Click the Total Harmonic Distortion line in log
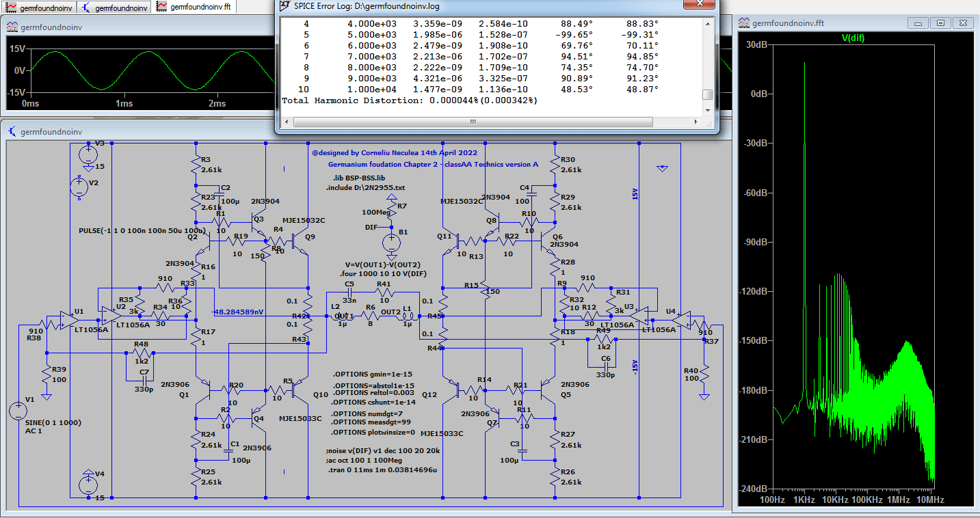Image resolution: width=980 pixels, height=518 pixels. [410, 100]
